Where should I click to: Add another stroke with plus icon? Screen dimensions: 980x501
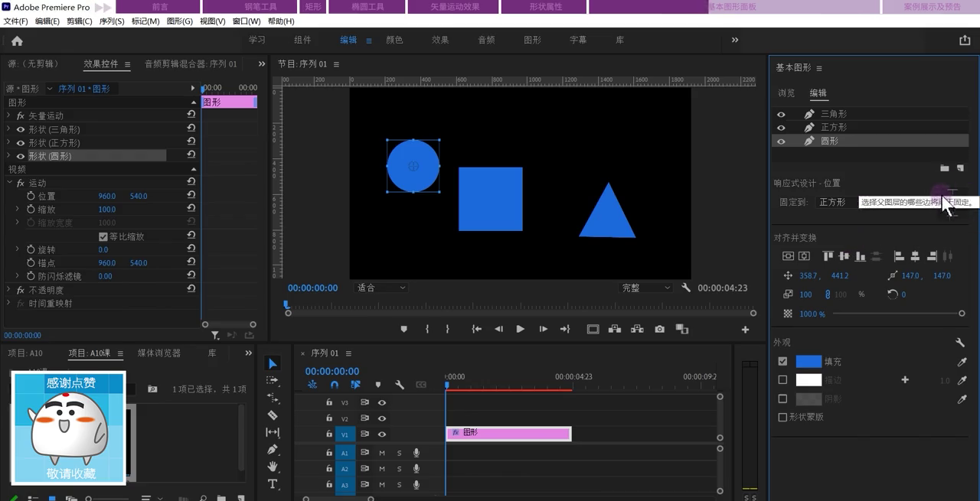pos(905,379)
